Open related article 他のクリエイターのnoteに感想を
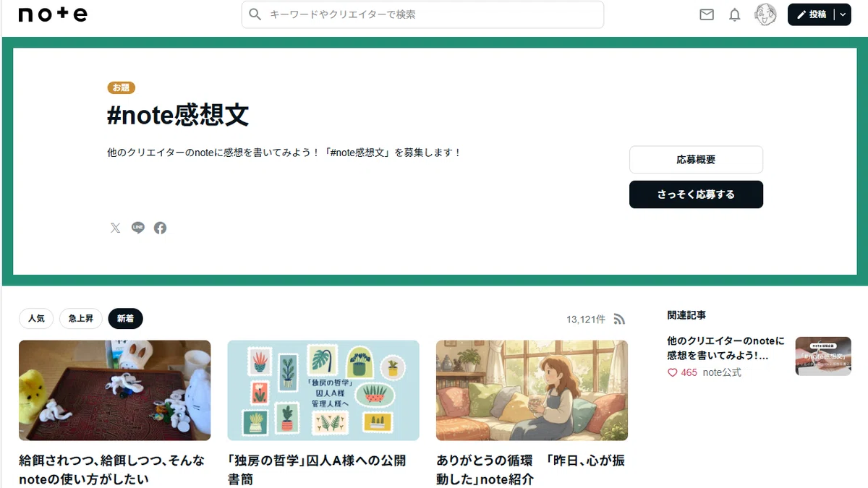868x488 pixels. coord(726,348)
